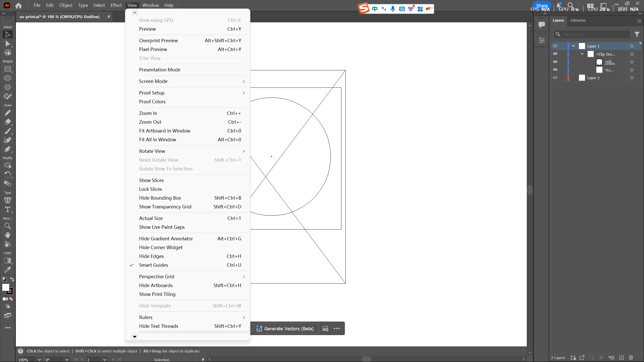The height and width of the screenshot is (362, 644).
Task: Select the Eyedropper tool
Action: pyautogui.click(x=8, y=270)
